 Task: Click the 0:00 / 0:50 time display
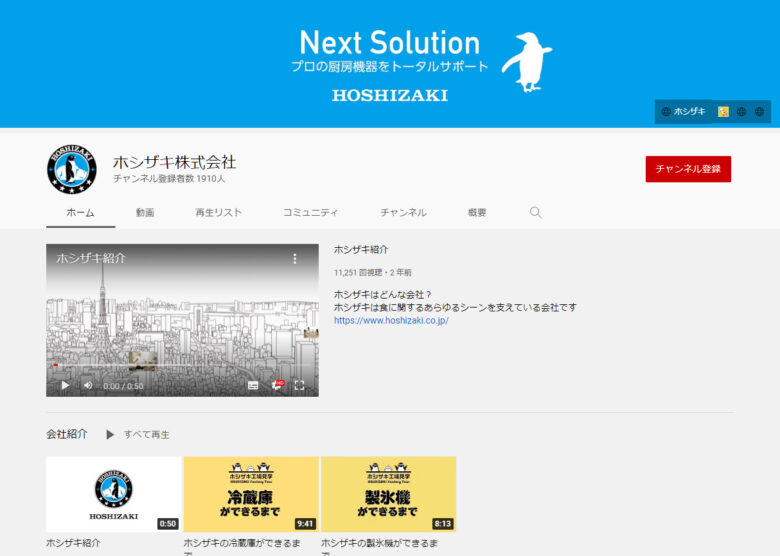123,386
